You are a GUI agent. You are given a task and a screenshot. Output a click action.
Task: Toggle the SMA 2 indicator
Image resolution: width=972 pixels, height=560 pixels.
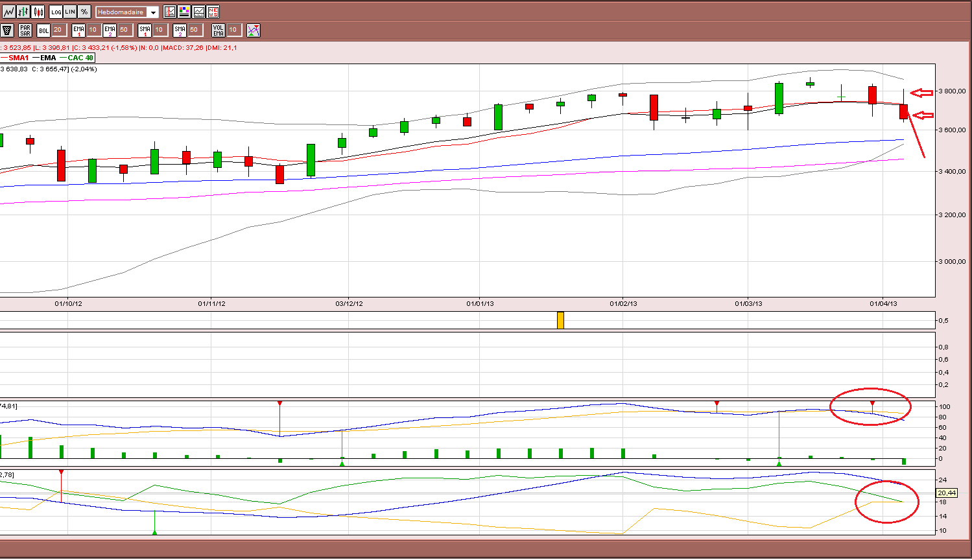pos(180,30)
